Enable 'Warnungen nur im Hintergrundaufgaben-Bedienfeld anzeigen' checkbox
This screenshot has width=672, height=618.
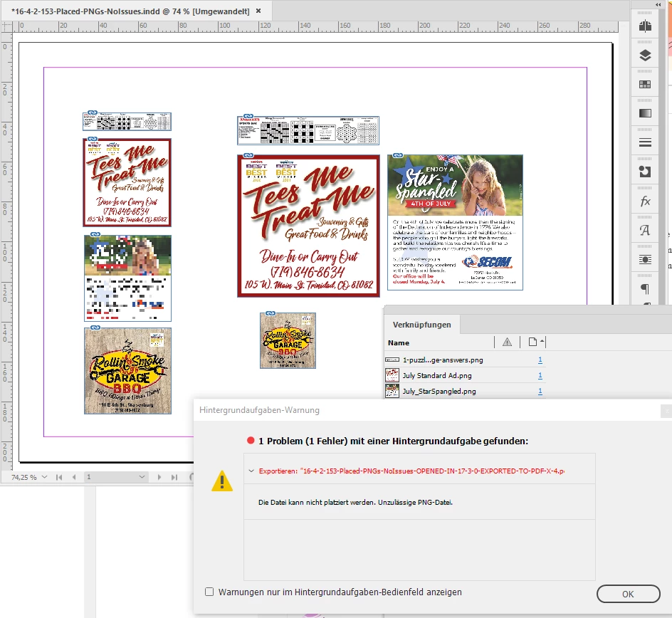209,592
